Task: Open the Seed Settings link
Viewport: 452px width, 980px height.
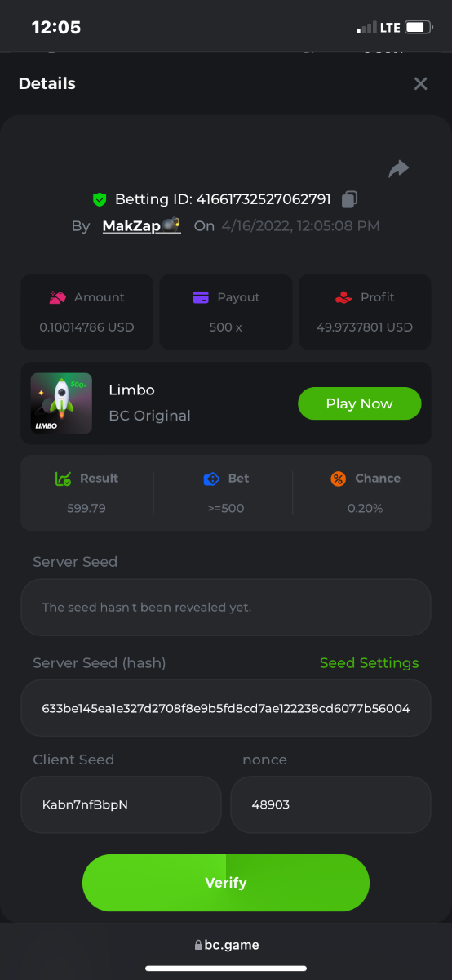Action: point(369,663)
